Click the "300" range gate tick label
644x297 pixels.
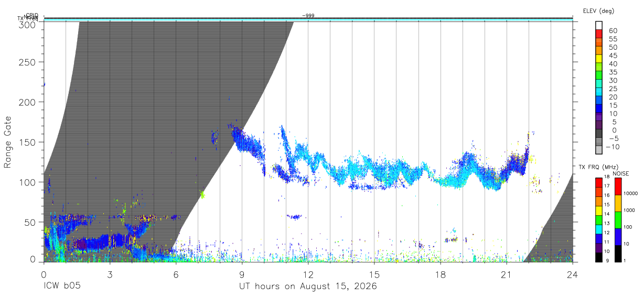click(x=27, y=24)
